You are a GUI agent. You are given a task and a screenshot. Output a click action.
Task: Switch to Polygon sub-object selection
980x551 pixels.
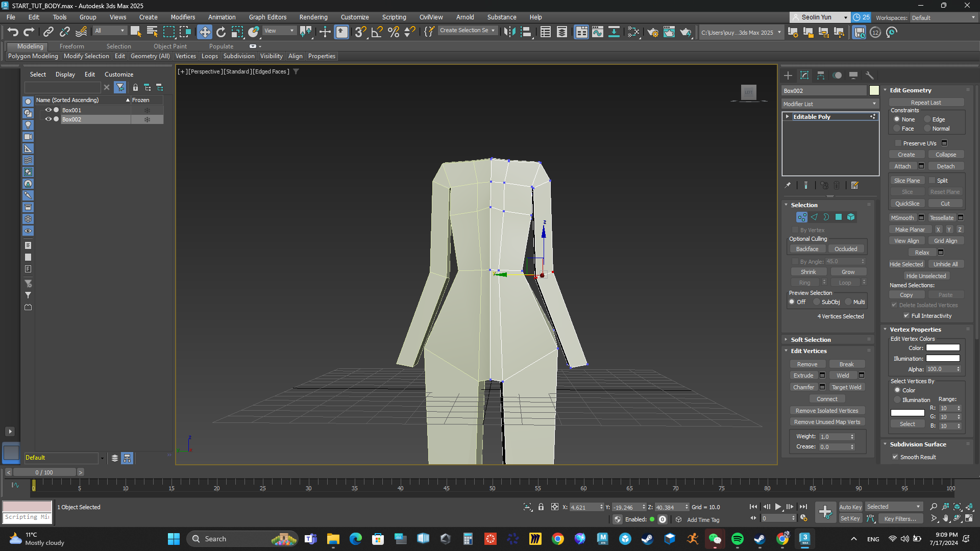tap(838, 217)
